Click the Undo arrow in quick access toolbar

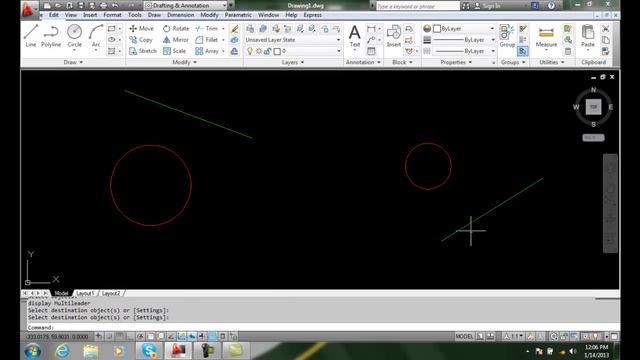coord(116,6)
